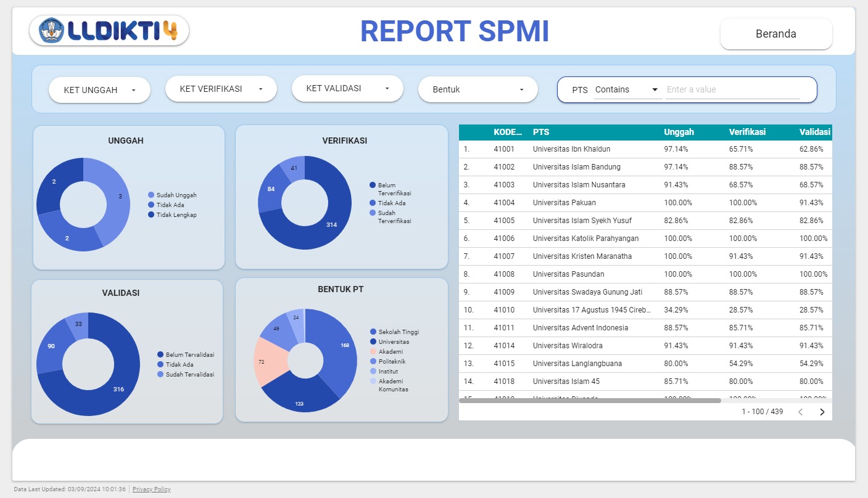Focus the PTS 'Enter a value' field
868x498 pixels.
click(x=733, y=89)
